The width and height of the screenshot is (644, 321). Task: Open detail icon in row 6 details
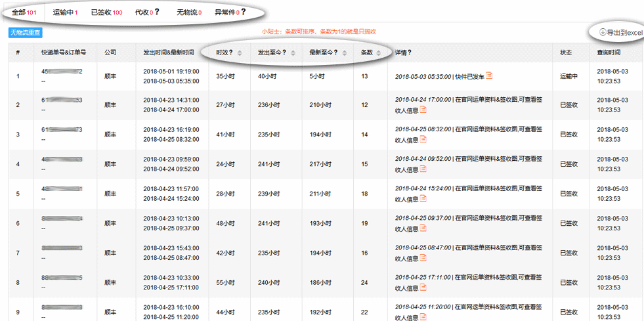423,228
